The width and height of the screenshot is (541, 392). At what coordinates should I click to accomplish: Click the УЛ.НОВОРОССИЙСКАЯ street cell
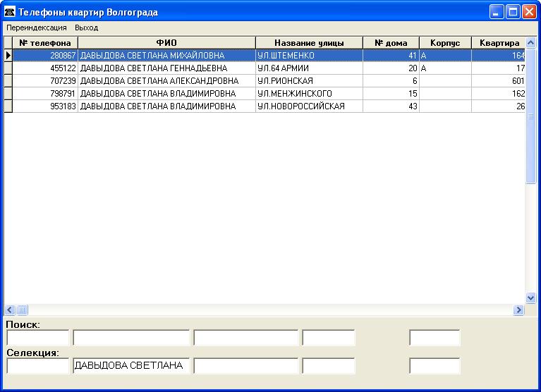tap(308, 106)
